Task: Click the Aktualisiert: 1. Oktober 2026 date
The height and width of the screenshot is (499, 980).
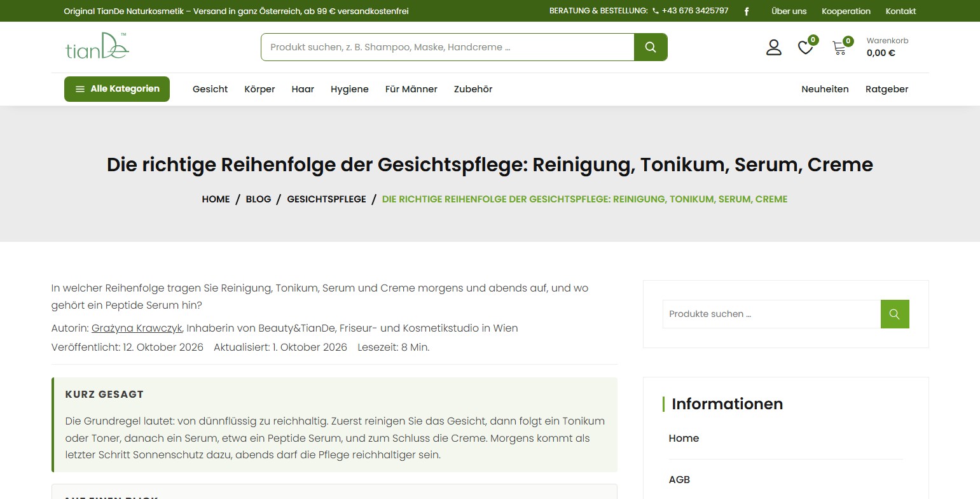Action: (280, 348)
